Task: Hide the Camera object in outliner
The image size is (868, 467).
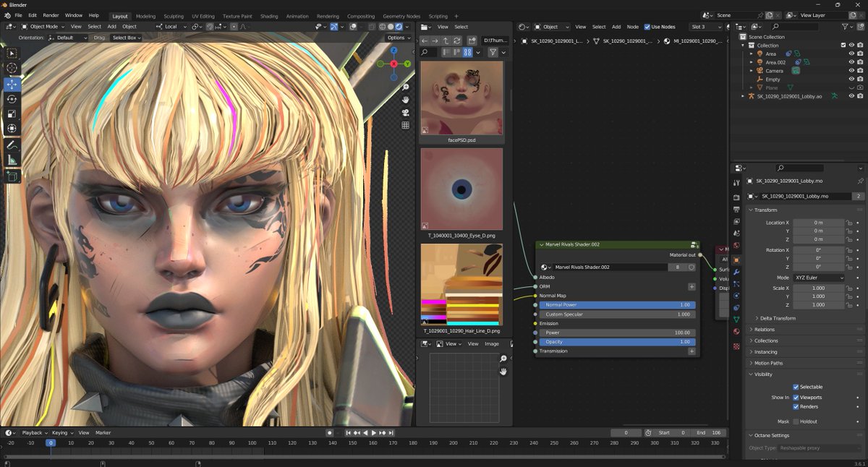Action: click(x=851, y=71)
